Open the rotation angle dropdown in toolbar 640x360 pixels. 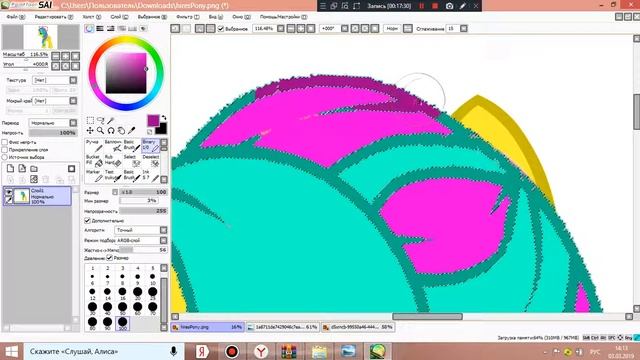pyautogui.click(x=345, y=29)
